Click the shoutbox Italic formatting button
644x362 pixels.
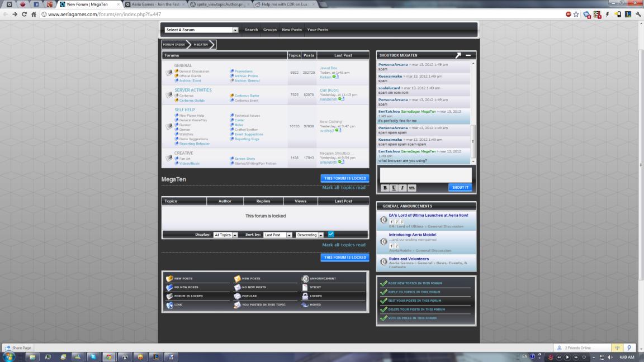[x=402, y=188]
